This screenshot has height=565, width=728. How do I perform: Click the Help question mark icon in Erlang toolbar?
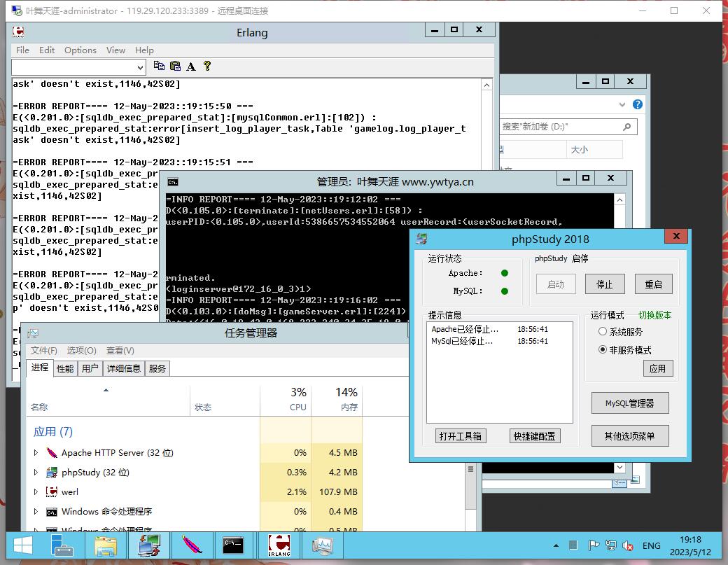tap(207, 66)
